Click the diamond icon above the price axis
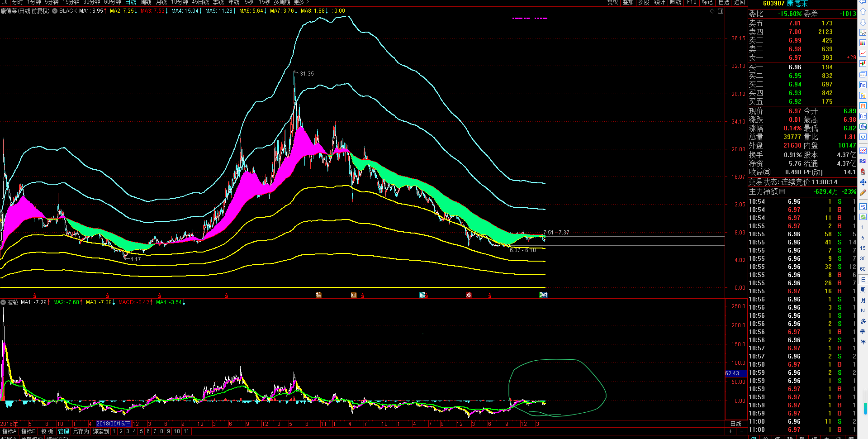868x439 pixels. pyautogui.click(x=712, y=11)
